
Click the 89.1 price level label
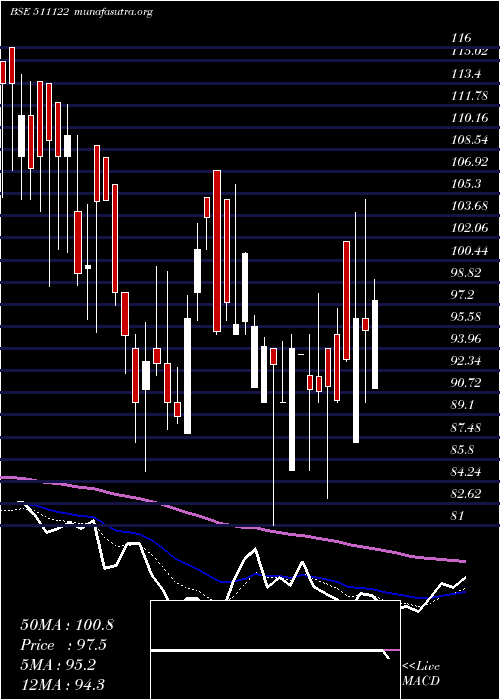(462, 405)
